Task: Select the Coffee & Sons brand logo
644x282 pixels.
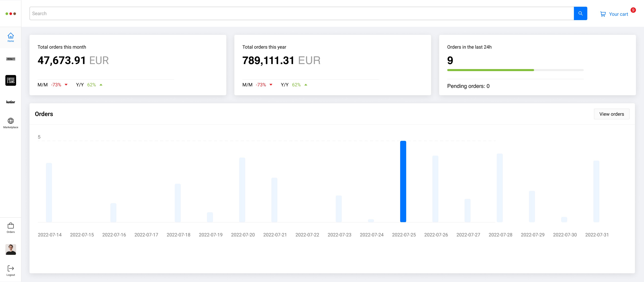Action: 11,80
